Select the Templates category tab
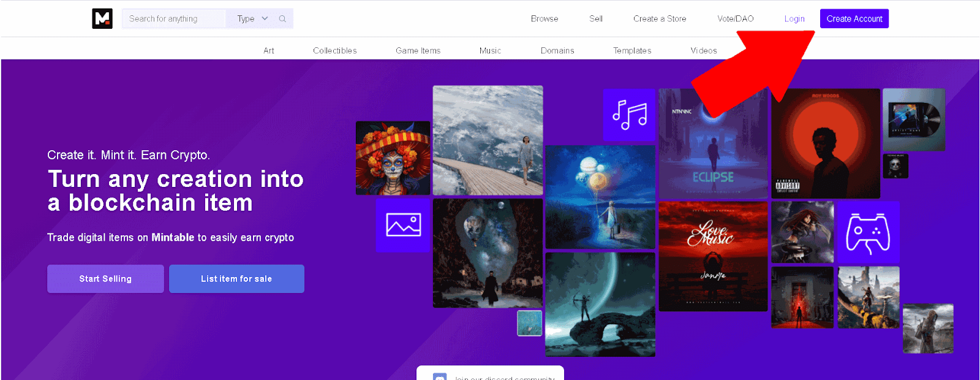This screenshot has width=980, height=380. pyautogui.click(x=632, y=50)
